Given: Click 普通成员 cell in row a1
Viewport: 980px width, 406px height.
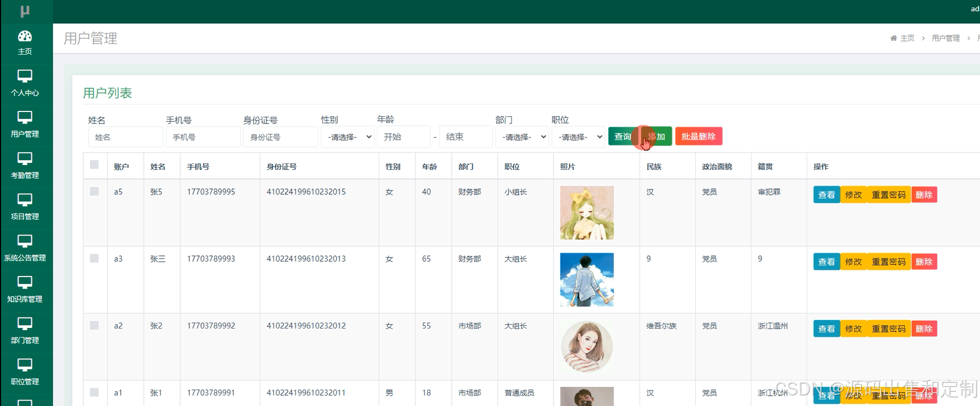Looking at the screenshot, I should (519, 393).
